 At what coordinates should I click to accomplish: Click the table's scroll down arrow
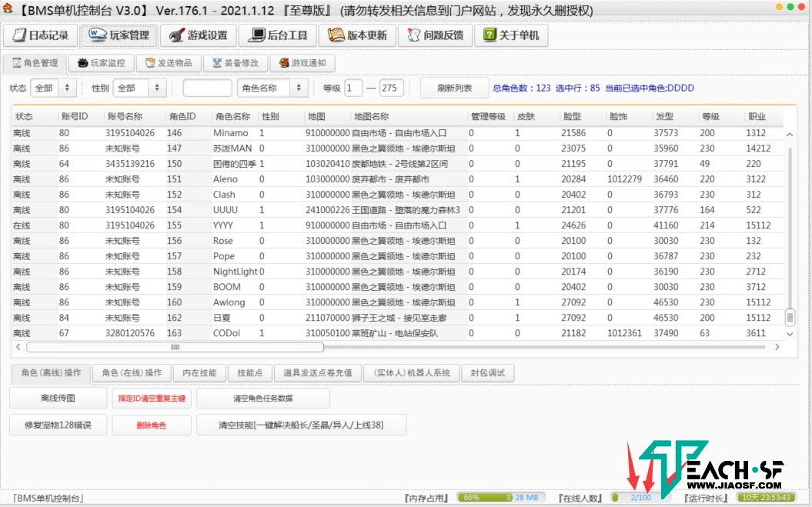[x=790, y=334]
